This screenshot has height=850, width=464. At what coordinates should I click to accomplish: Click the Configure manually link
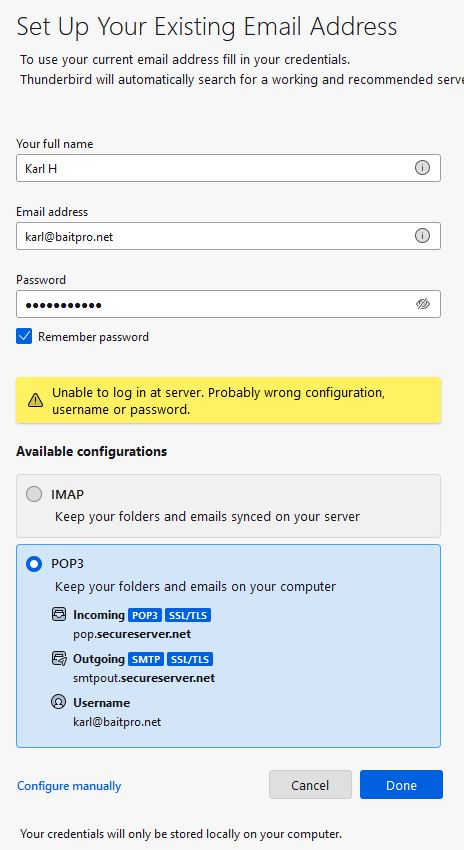coord(69,785)
